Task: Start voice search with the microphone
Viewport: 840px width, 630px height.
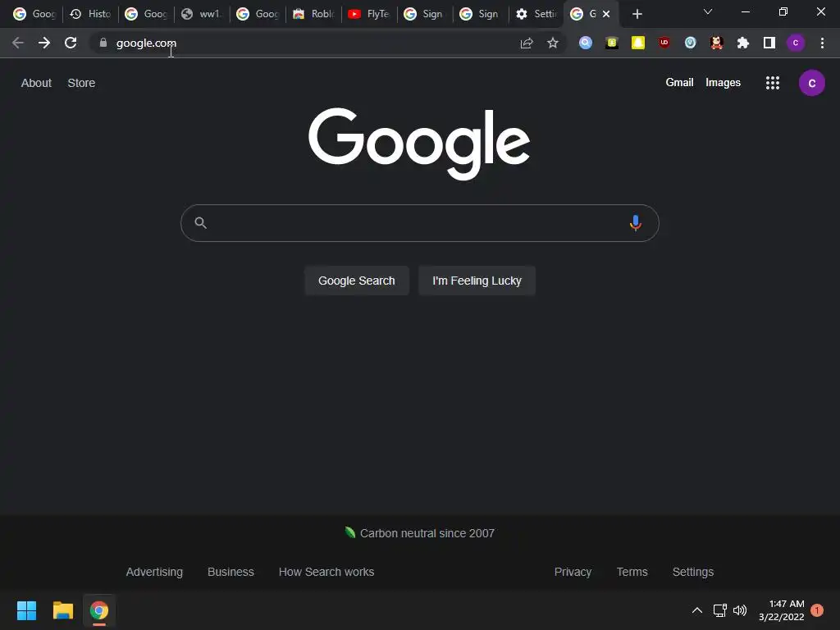Action: coord(636,223)
